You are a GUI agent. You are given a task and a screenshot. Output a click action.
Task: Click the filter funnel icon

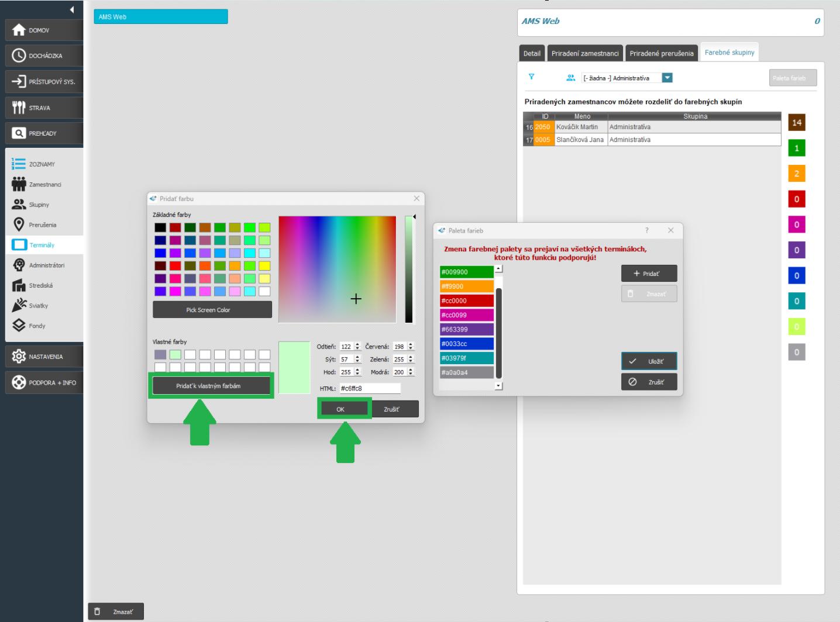532,77
